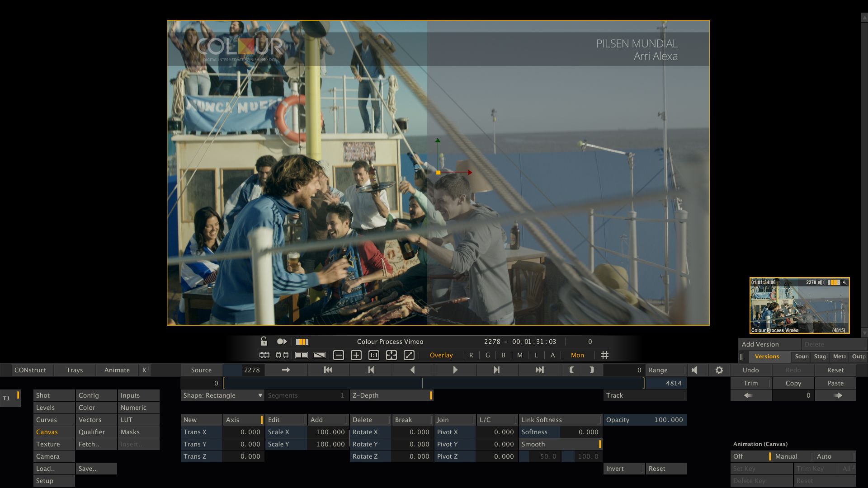Set animation mode to Auto
The image size is (868, 488).
pos(835,456)
